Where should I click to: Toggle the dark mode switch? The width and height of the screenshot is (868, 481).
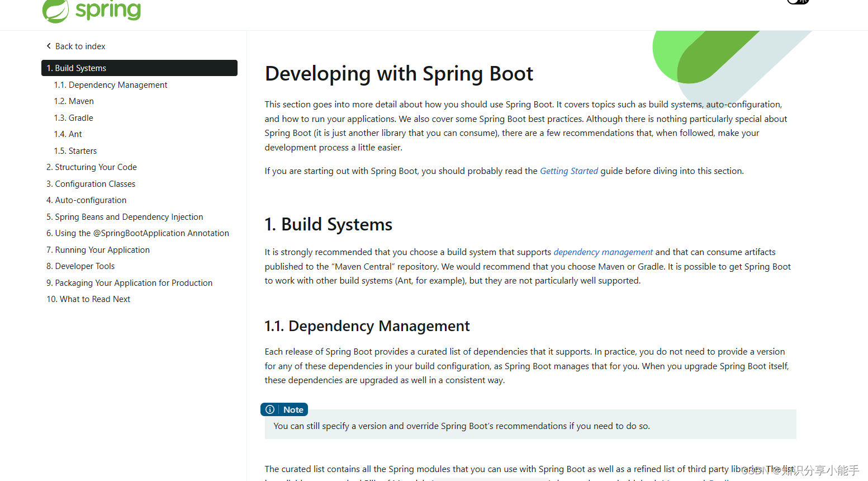pos(798,2)
